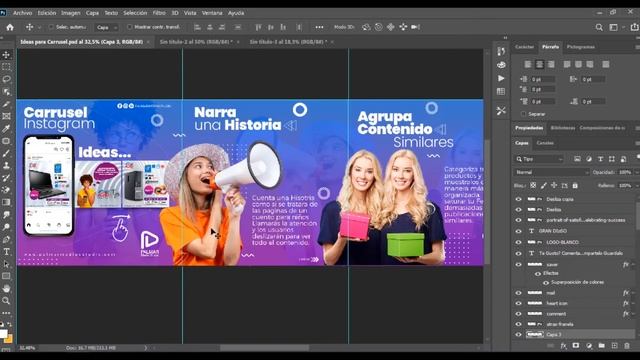Image resolution: width=640 pixels, height=360 pixels.
Task: Click the delete layer trash icon
Action: [627, 346]
